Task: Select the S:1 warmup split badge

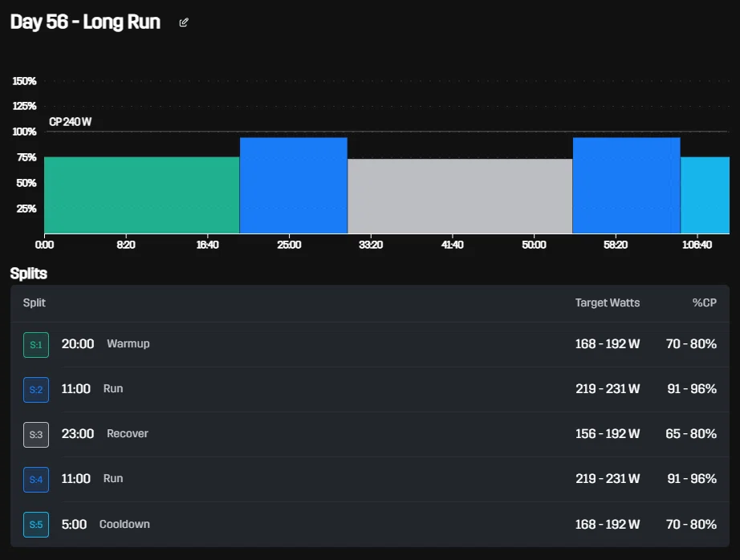Action: pos(36,345)
